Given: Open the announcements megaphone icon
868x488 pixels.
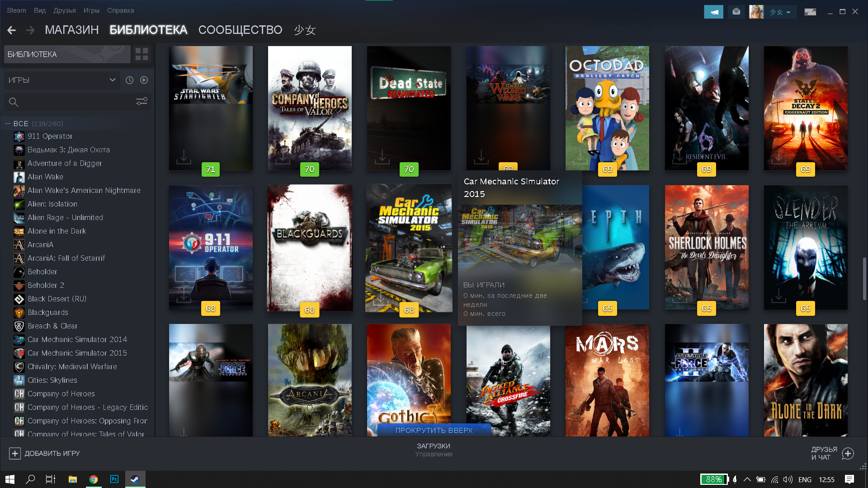Looking at the screenshot, I should click(713, 12).
